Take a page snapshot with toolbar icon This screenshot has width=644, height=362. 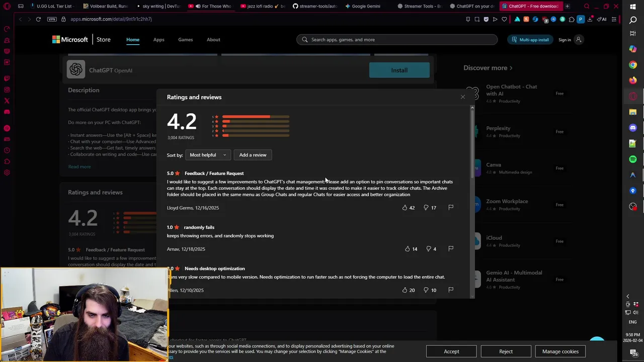[477, 19]
